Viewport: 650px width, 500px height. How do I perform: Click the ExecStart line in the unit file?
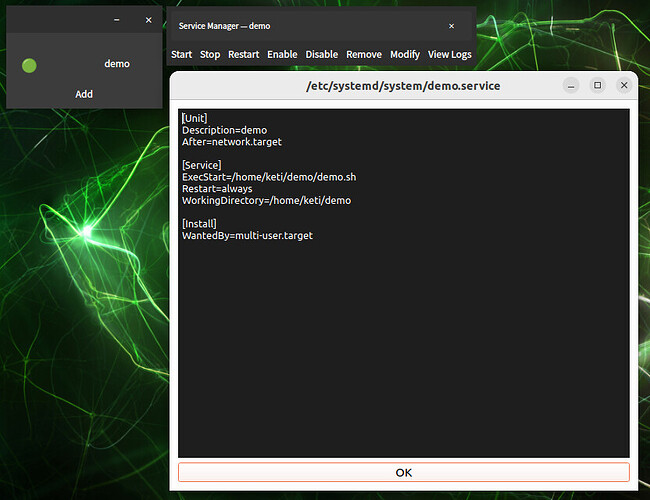click(x=269, y=177)
